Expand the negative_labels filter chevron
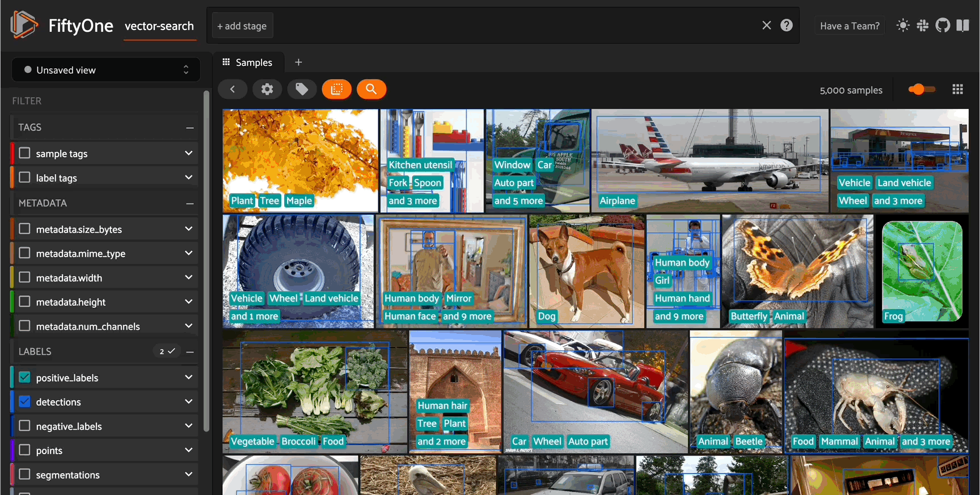This screenshot has height=495, width=980. tap(189, 426)
